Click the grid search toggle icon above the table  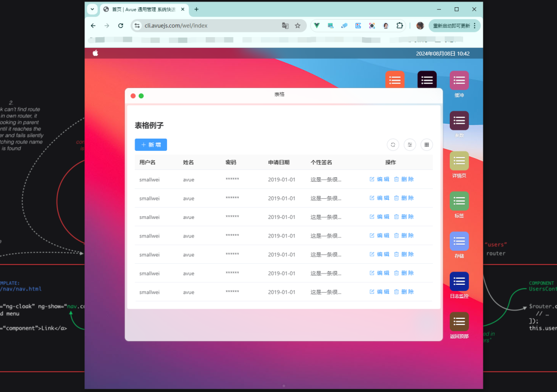coord(427,145)
